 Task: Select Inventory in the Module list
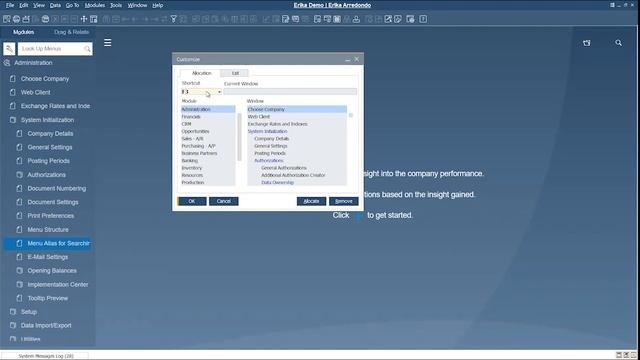point(208,168)
